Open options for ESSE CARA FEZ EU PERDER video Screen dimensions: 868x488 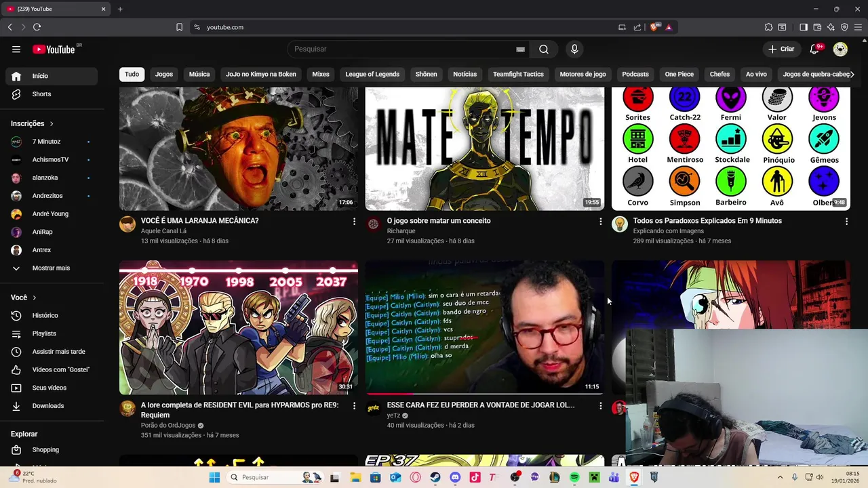(600, 405)
